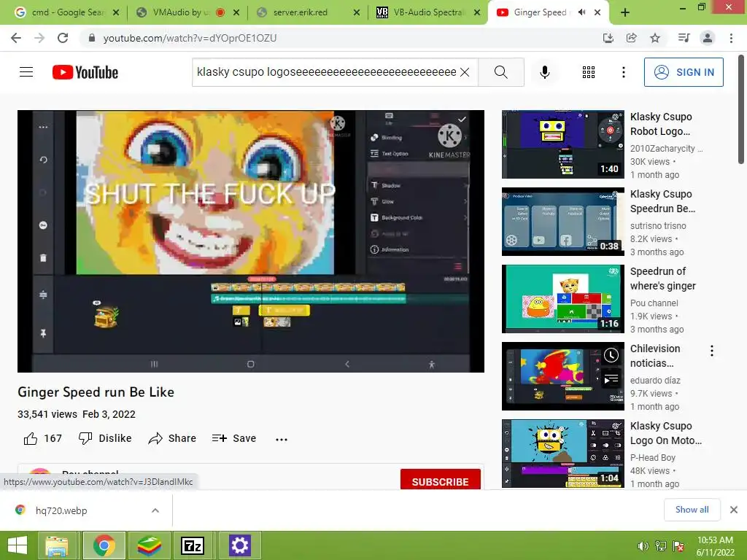Viewport: 747px width, 560px height.
Task: Reload the YouTube page
Action: (x=63, y=38)
